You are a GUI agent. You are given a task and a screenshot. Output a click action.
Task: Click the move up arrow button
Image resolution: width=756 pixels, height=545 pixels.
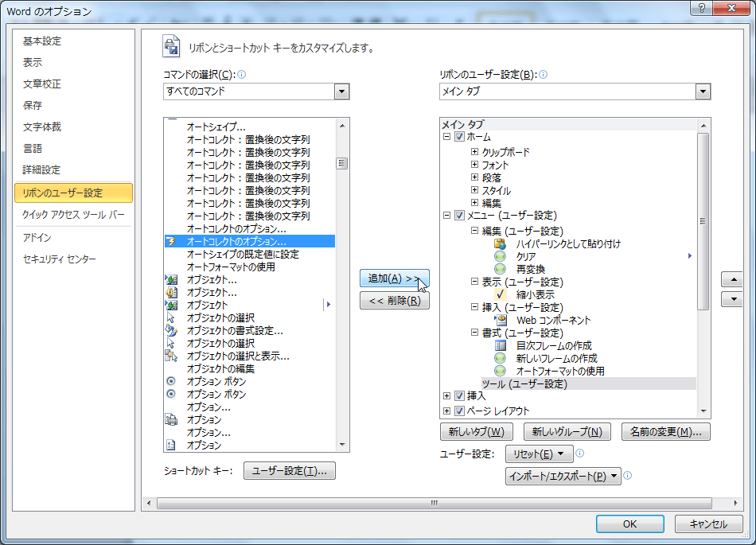click(734, 279)
